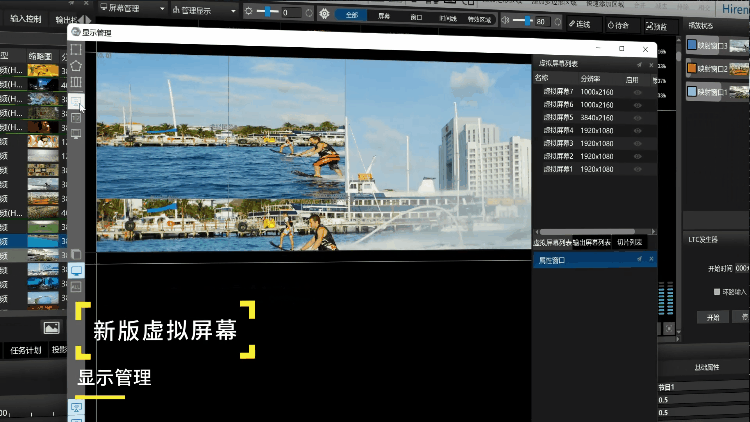The width and height of the screenshot is (750, 422).
Task: Switch to the 虚拟屏幕列表 bottom tab
Action: point(552,243)
